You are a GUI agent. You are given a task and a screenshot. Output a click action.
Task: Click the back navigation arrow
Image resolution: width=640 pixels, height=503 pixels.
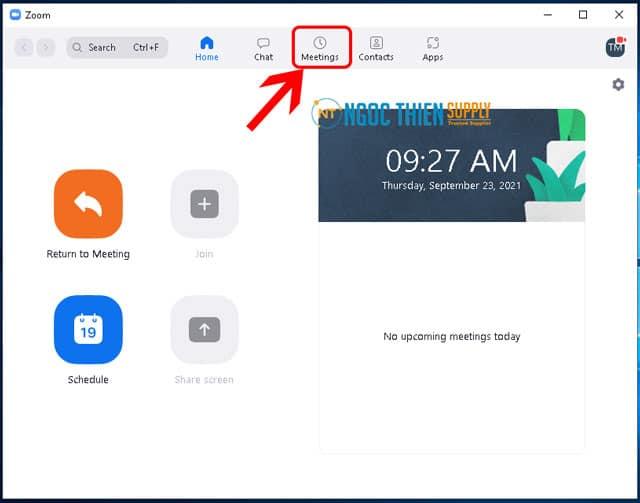click(24, 48)
